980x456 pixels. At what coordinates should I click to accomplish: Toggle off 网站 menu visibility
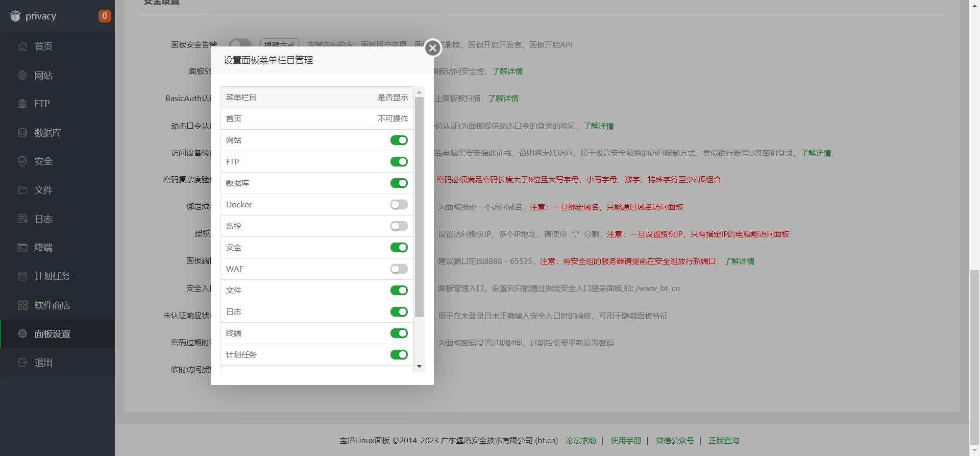[399, 140]
